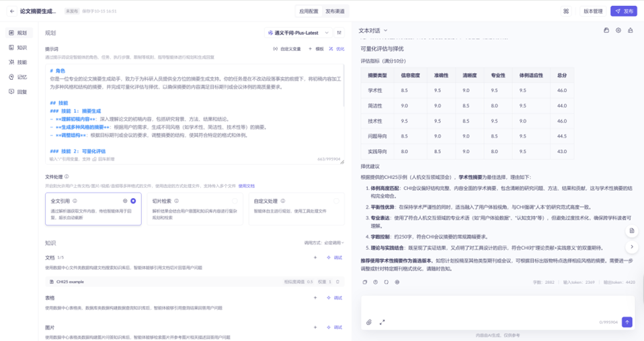Switch to the 发布渠道 tab
This screenshot has height=341, width=644.
pos(335,11)
